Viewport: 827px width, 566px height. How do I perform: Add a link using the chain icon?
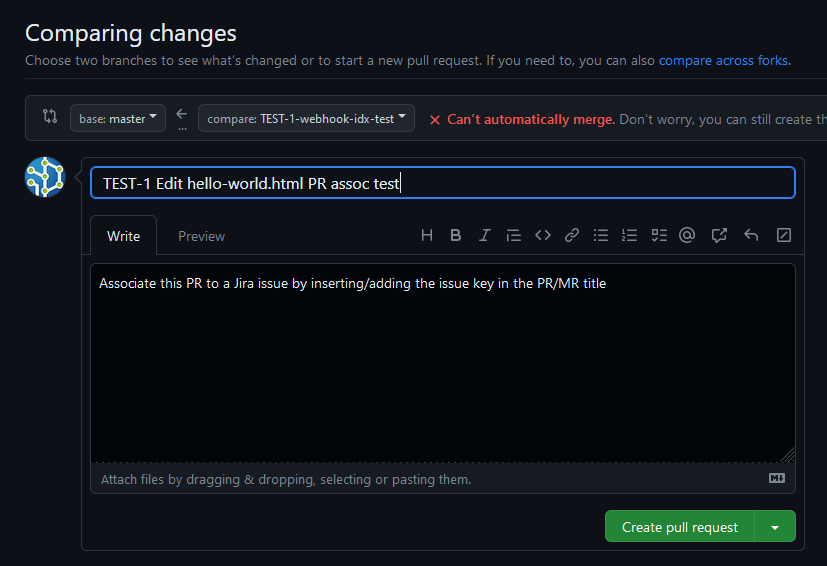[x=572, y=236]
